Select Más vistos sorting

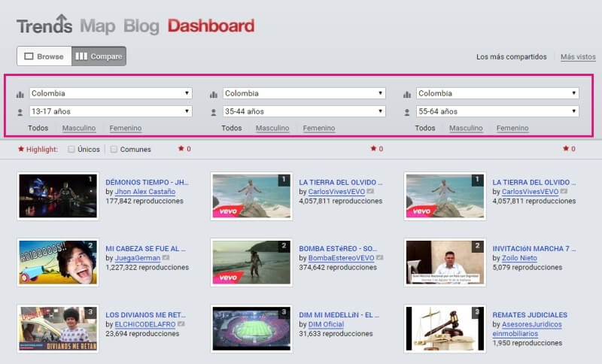point(578,56)
